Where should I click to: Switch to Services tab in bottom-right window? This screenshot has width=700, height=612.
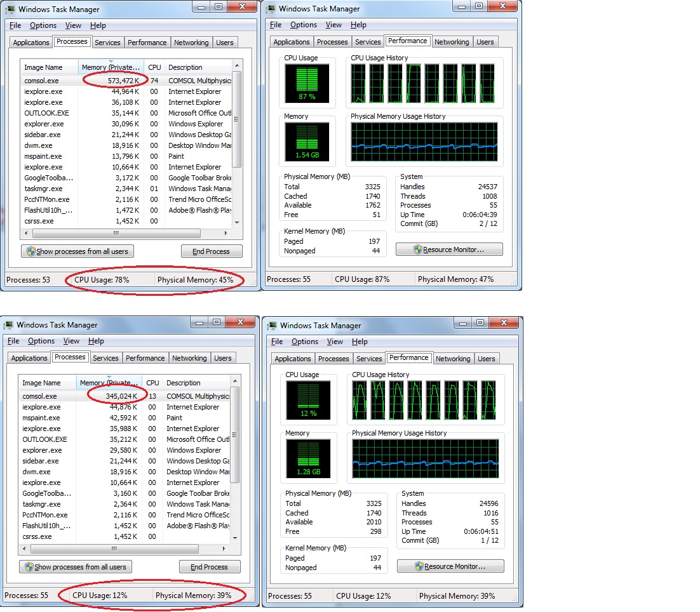tap(369, 359)
